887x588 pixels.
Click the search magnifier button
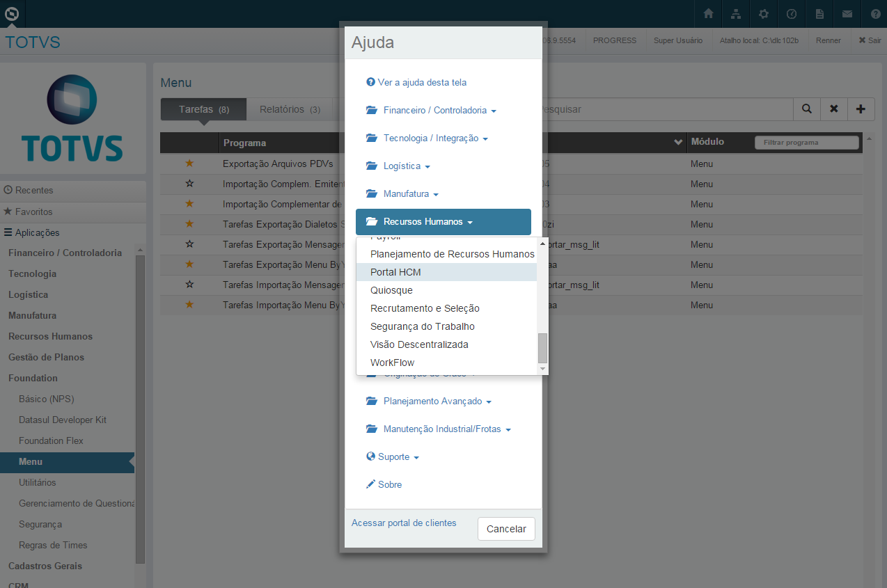[x=807, y=109]
